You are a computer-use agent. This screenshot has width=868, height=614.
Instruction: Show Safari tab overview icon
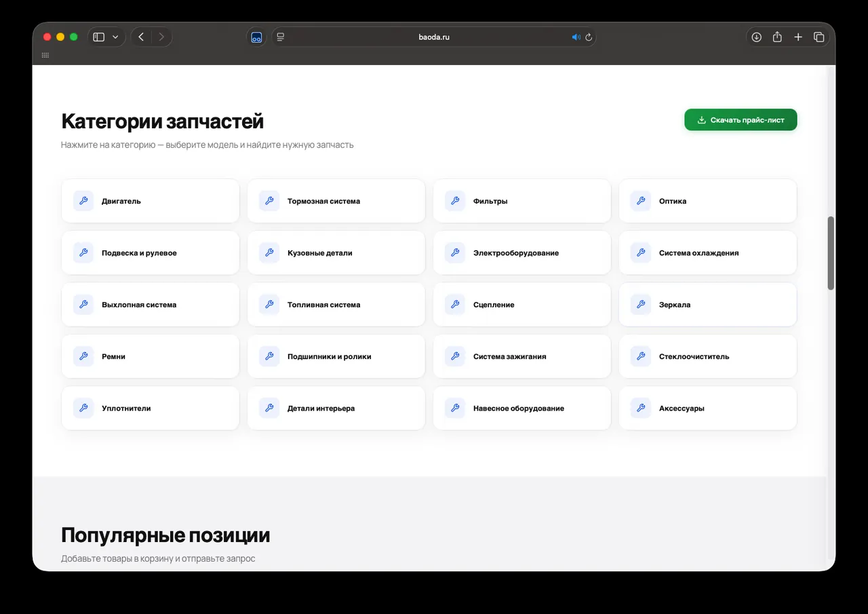[x=818, y=37]
